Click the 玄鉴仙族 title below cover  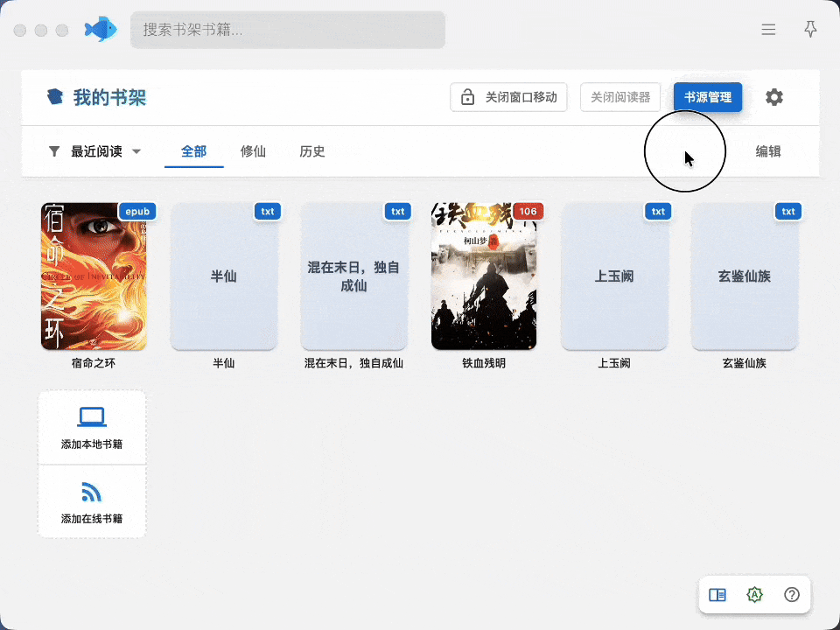(744, 363)
